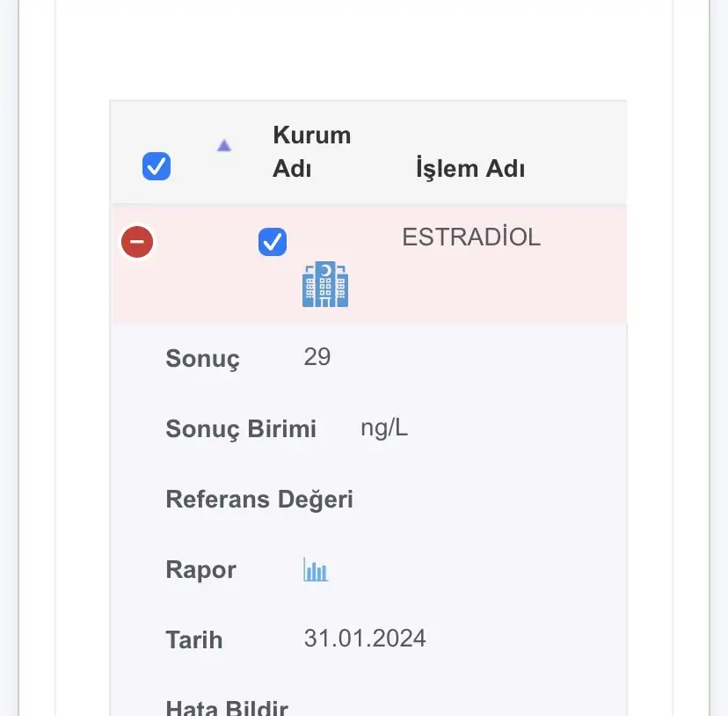Click the result value 29
The image size is (728, 716).
[317, 357]
